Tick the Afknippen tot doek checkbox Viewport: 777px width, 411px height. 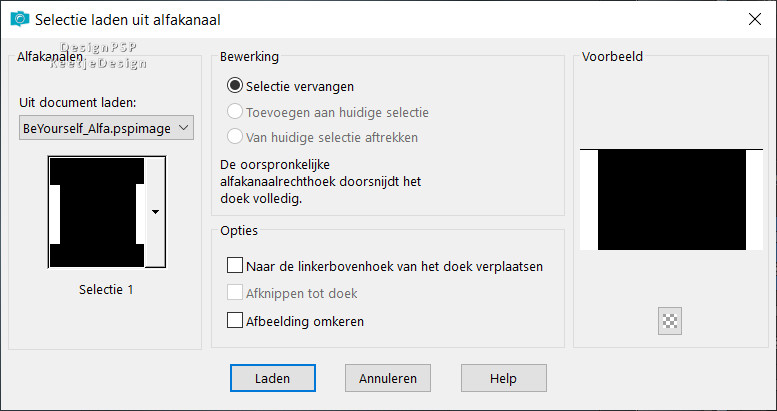pos(236,294)
